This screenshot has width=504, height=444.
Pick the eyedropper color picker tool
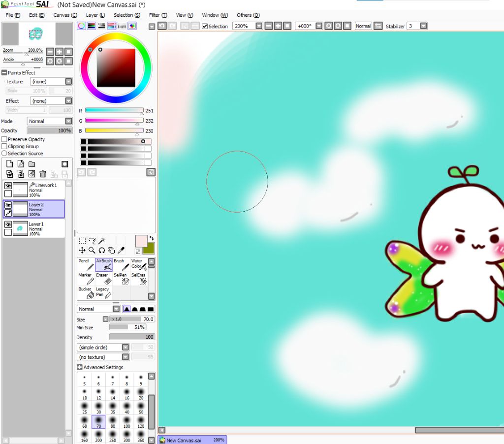[x=121, y=250]
